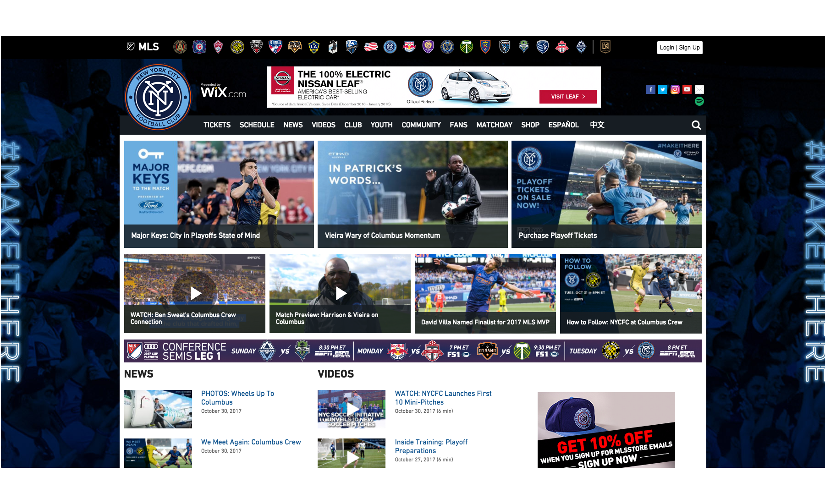
Task: Open the Wix.com sponsor logo
Action: point(223,91)
